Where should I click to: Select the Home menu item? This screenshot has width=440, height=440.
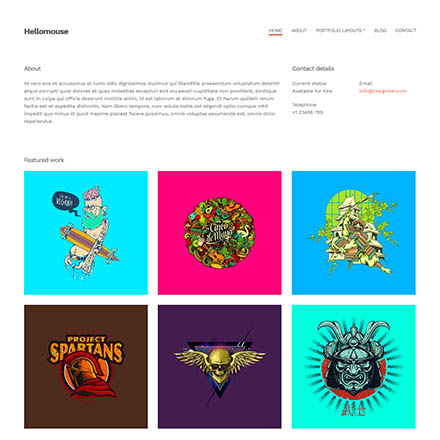point(275,30)
